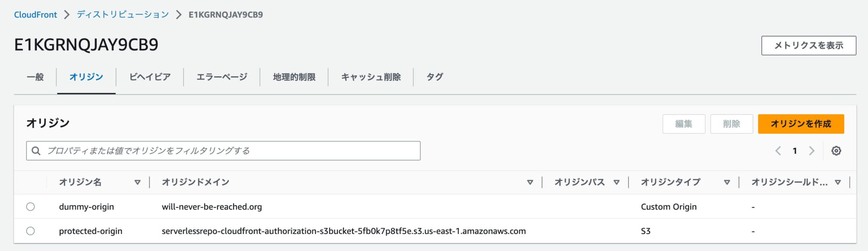The height and width of the screenshot is (251, 868).
Task: Open the エラーページ tab
Action: [222, 77]
